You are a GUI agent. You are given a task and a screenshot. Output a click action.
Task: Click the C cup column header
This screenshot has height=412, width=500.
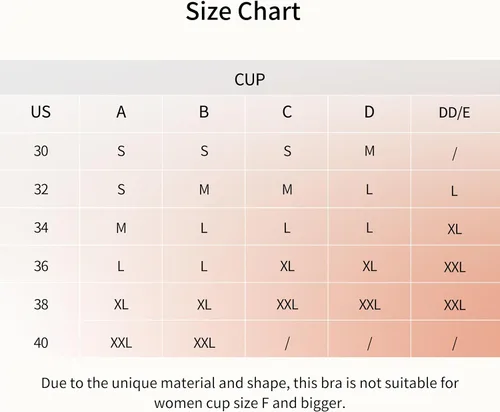click(287, 112)
